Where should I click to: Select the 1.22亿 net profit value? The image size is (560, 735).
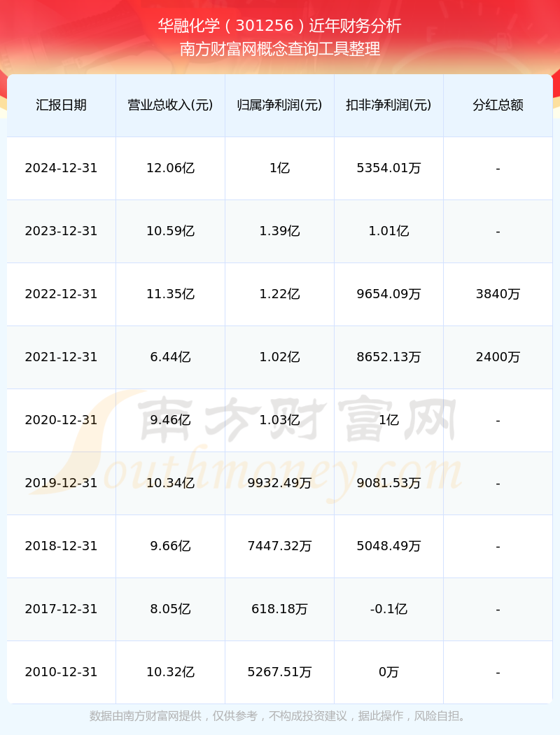pyautogui.click(x=280, y=294)
